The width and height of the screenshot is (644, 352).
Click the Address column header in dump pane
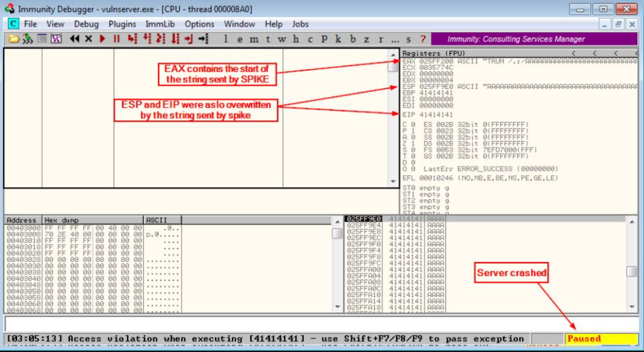point(22,220)
